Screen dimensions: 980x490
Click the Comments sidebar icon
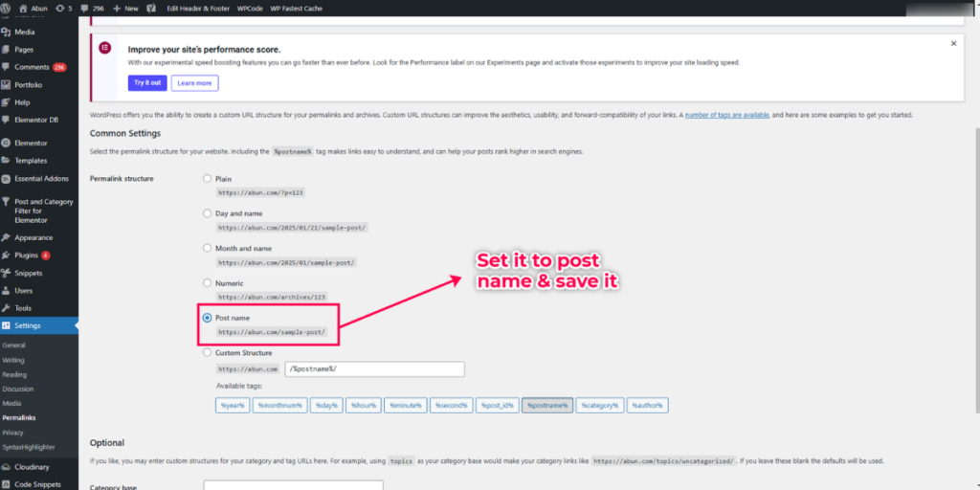[x=6, y=67]
